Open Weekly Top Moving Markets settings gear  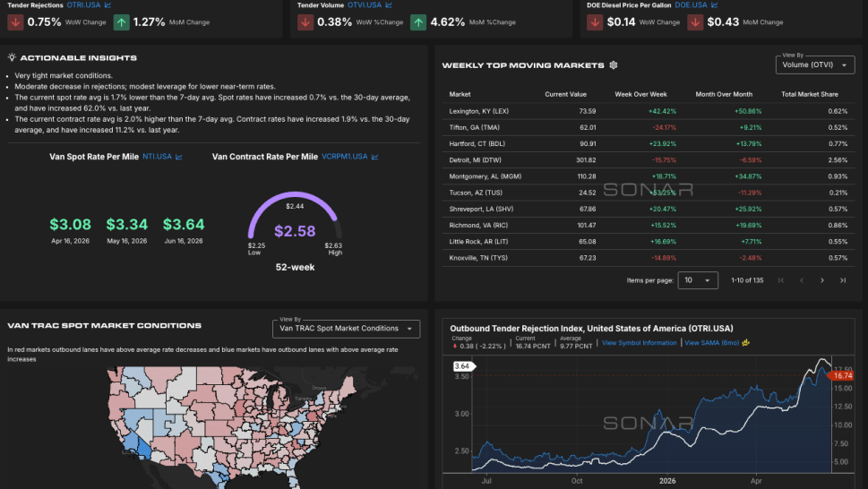coord(614,65)
